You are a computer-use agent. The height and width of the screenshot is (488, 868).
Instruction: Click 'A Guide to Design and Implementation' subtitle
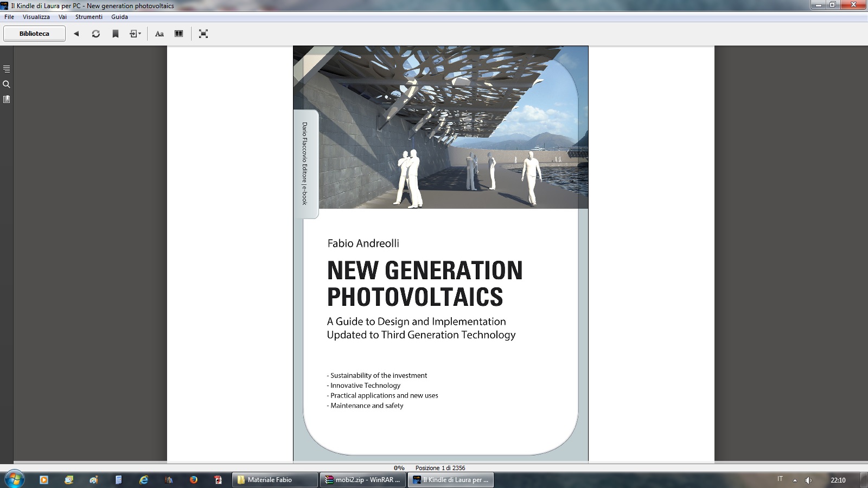coord(417,322)
